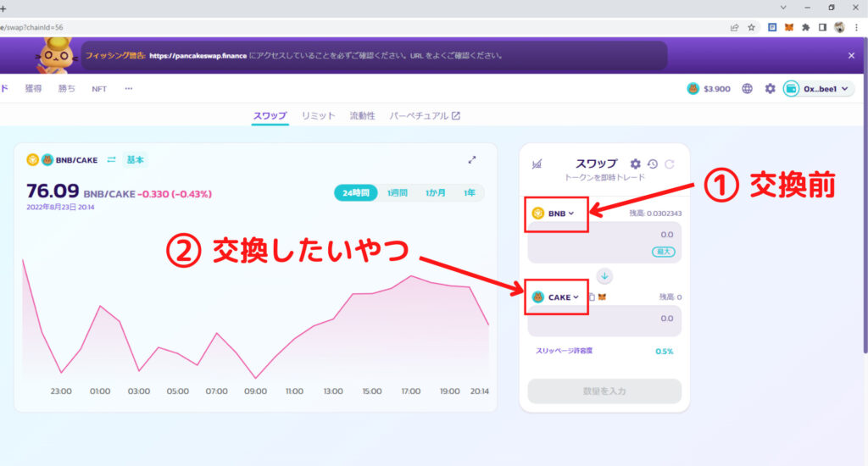Click the pancakeswap.finance URL in banner
This screenshot has height=466, width=868.
(x=198, y=56)
